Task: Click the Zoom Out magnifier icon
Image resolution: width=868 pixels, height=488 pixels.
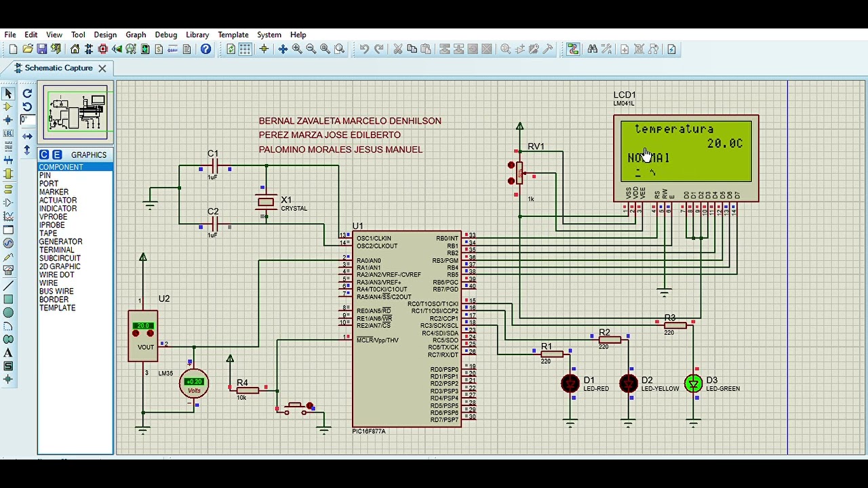Action: click(311, 49)
